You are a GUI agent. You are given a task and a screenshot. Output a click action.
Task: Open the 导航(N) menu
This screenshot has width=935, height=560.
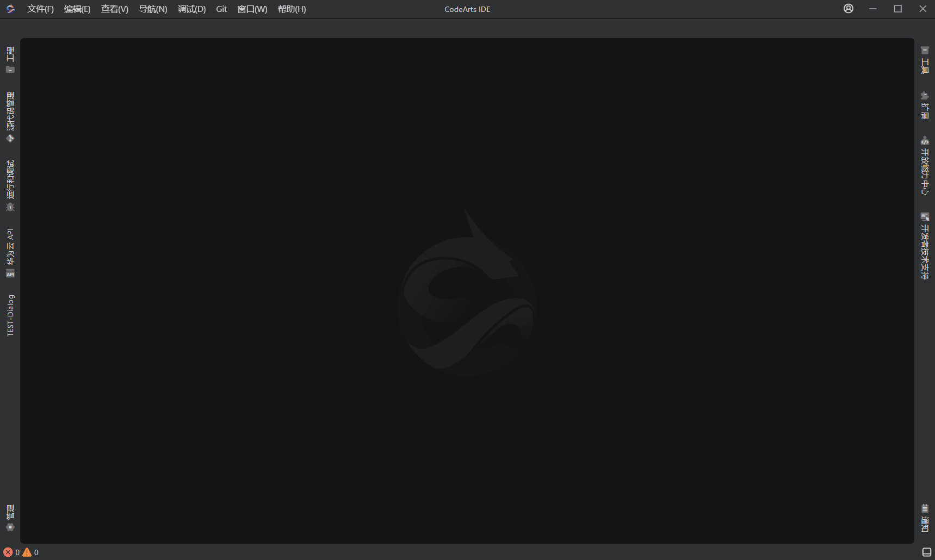pyautogui.click(x=153, y=9)
